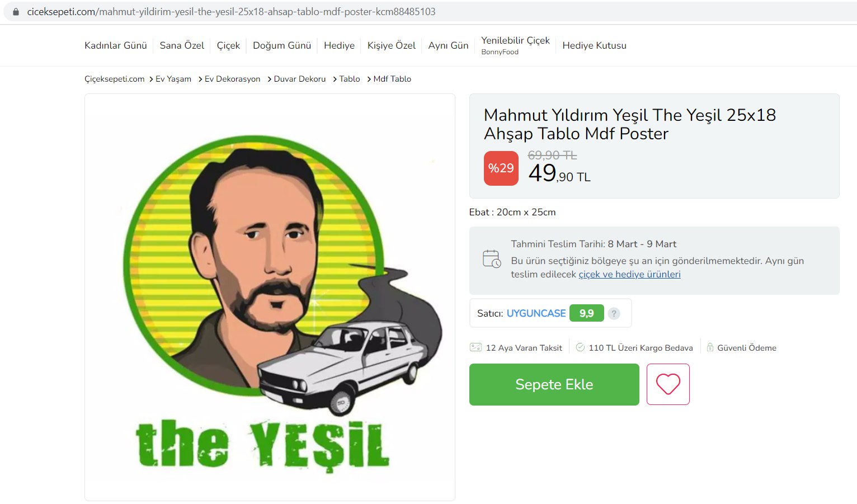Open Yenilebilir Çiçek BonnyFood menu
The image size is (857, 504).
point(515,45)
